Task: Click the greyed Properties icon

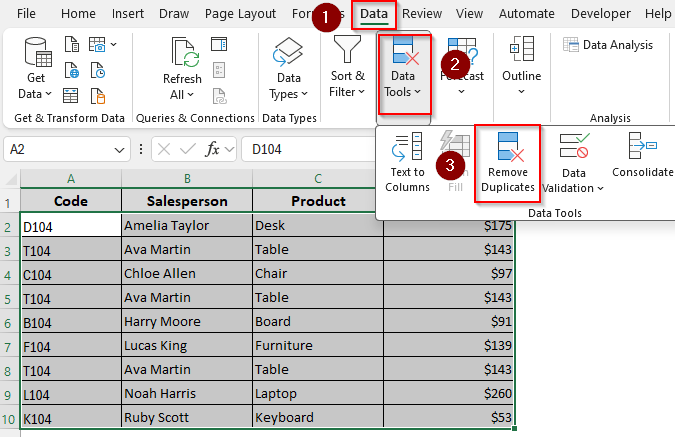Action: 219,70
